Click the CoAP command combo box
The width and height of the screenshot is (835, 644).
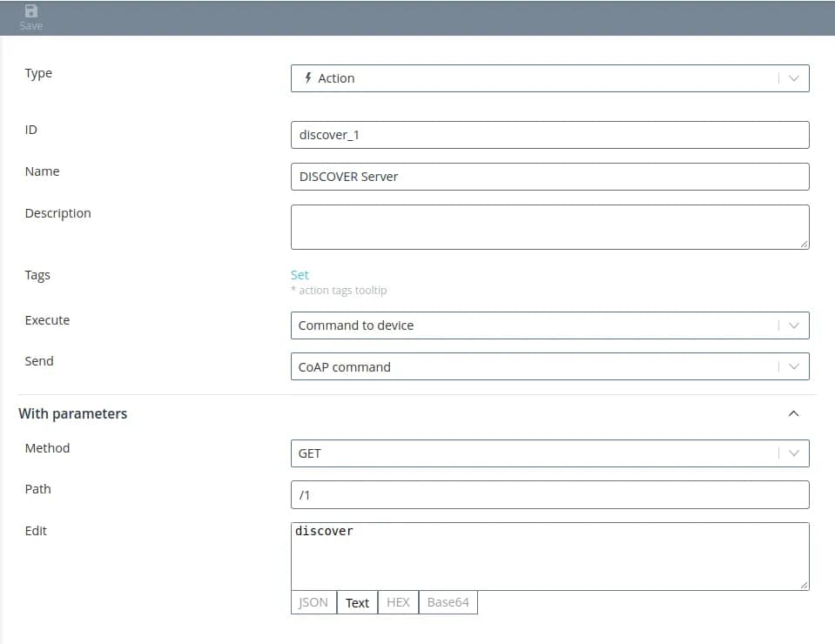[x=531, y=366]
